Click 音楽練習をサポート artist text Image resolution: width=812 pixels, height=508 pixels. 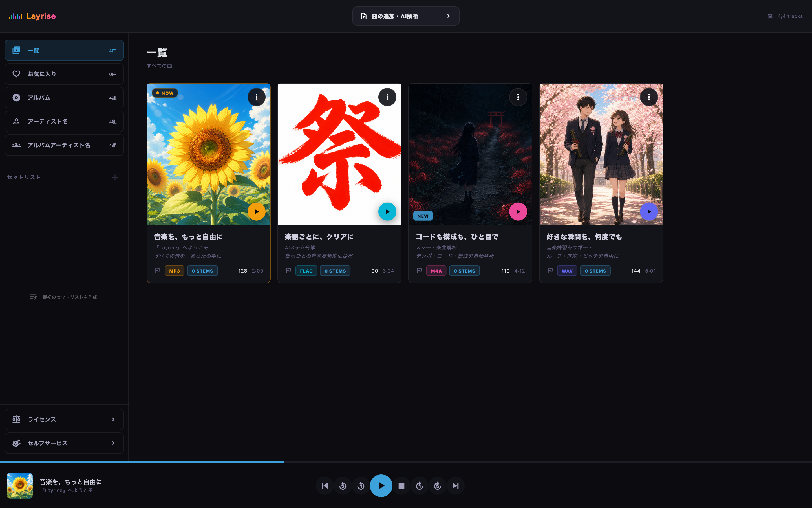click(570, 248)
